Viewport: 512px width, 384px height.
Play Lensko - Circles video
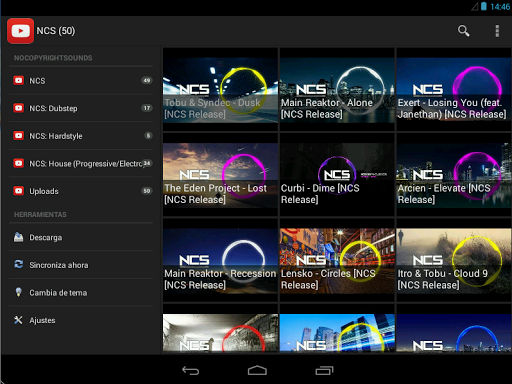tap(337, 260)
